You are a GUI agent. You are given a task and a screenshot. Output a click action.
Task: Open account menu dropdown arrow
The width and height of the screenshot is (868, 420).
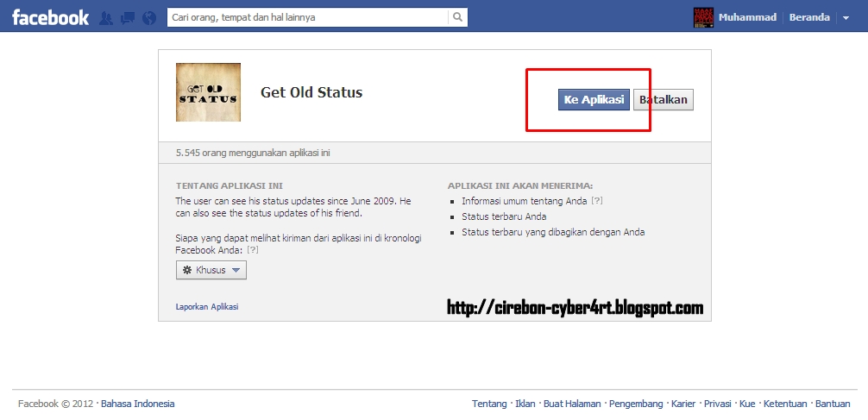point(846,18)
